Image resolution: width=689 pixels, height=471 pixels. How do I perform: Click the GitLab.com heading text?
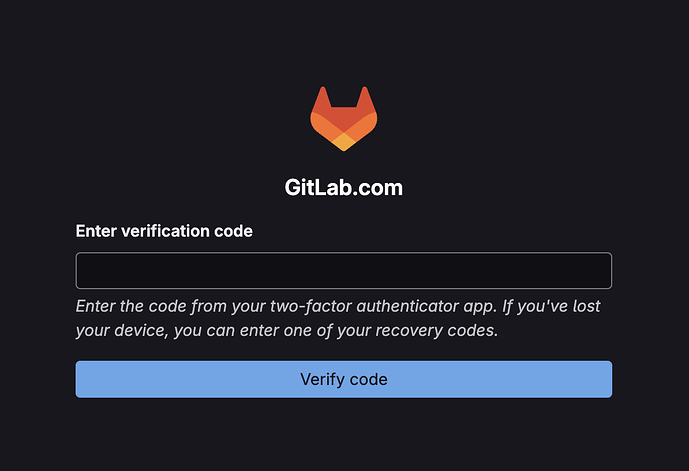click(x=344, y=188)
